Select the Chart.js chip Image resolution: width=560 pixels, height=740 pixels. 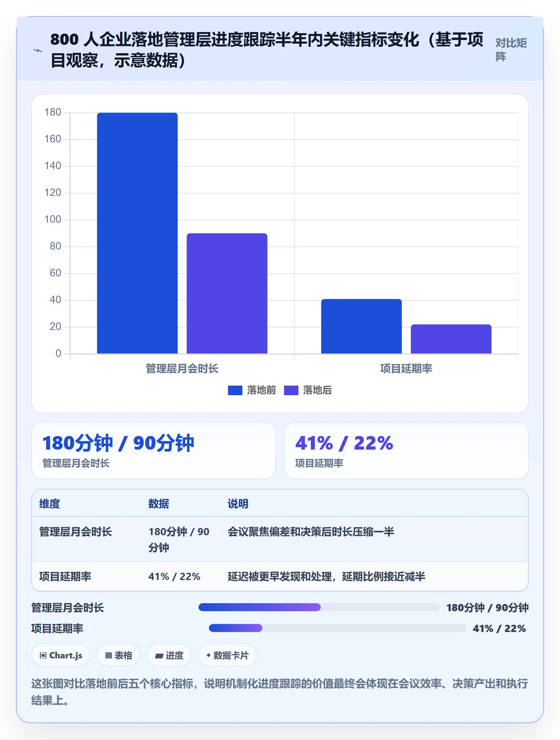pos(61,655)
